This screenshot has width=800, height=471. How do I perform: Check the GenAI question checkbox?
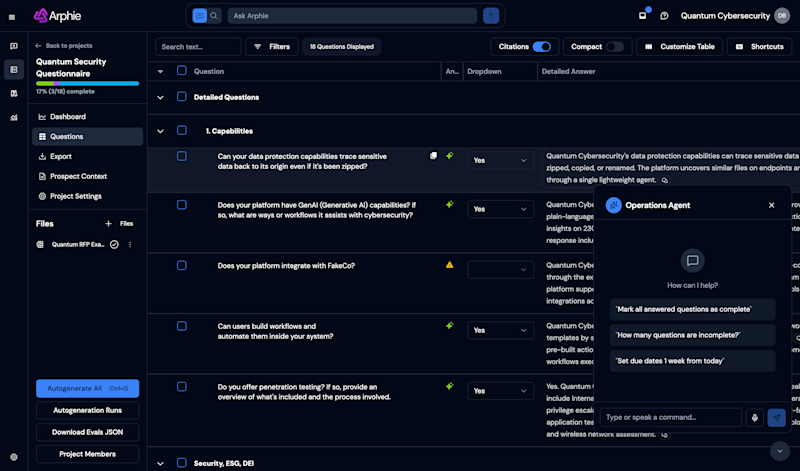(x=182, y=205)
